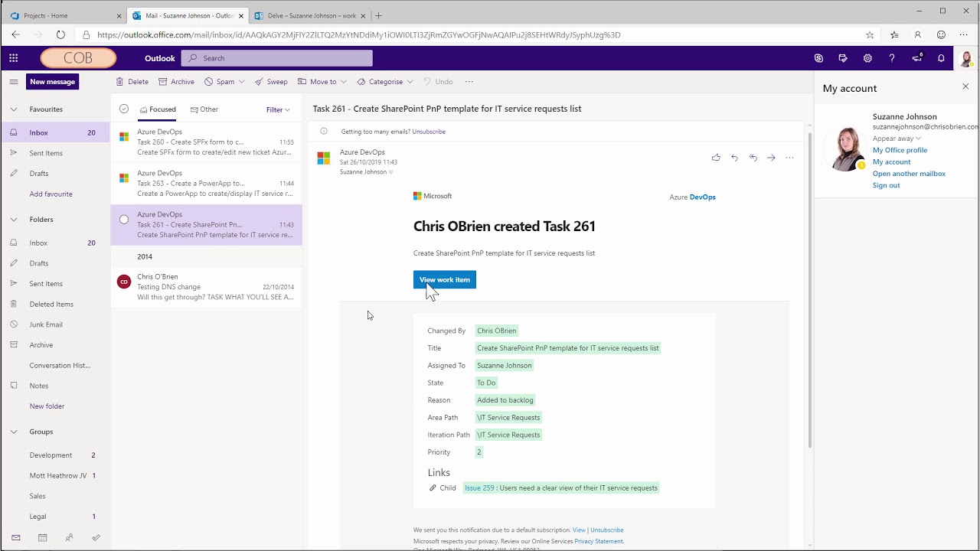The image size is (980, 551).
Task: Expand the Spam dropdown arrow
Action: (x=241, y=82)
